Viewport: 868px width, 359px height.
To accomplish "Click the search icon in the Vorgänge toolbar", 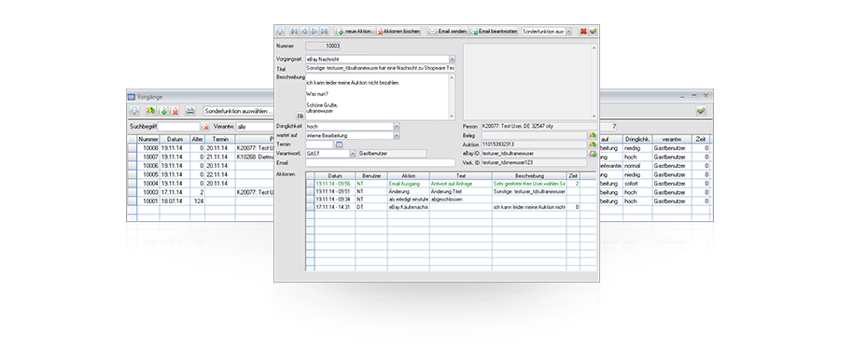I will point(150,111).
